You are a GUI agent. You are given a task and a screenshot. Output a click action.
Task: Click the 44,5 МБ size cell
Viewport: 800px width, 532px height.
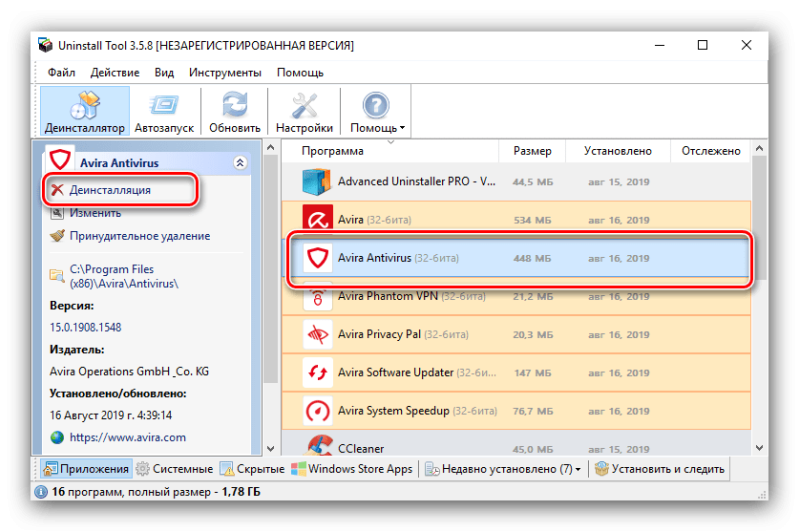533,182
